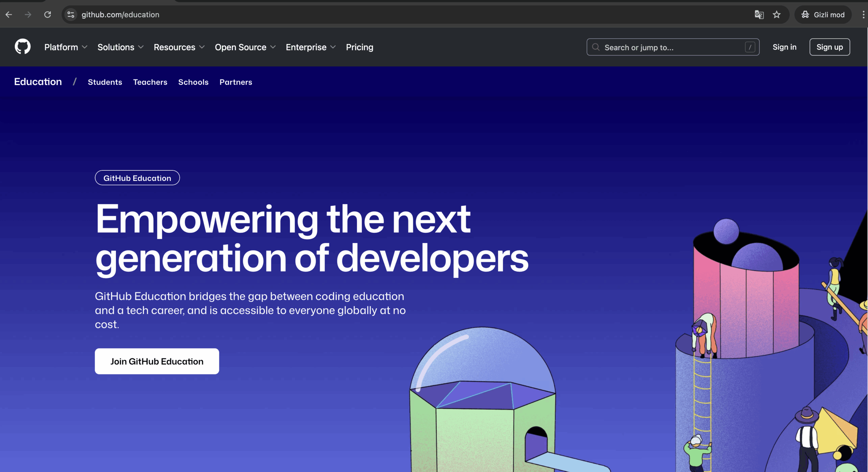Open Chrome's three-dot menu
Viewport: 868px width, 472px height.
(863, 15)
